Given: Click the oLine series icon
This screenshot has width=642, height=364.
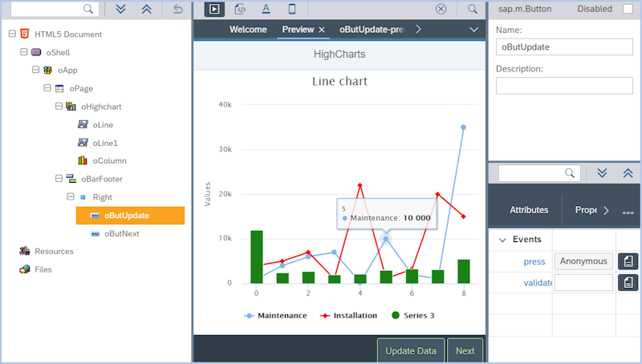Looking at the screenshot, I should pos(83,124).
